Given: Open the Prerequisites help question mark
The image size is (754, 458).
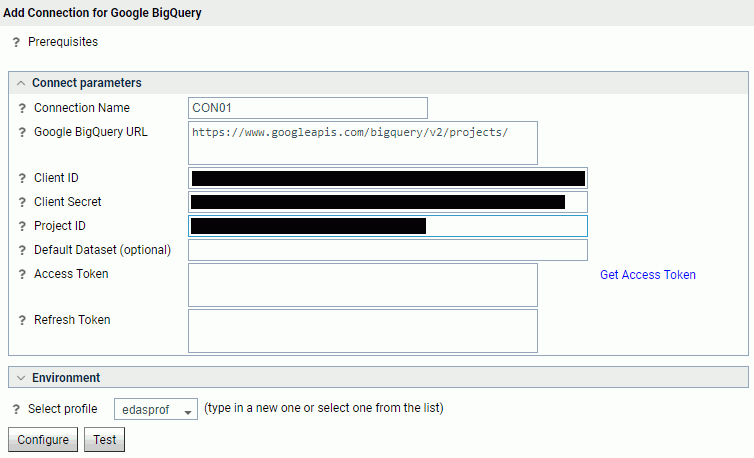Looking at the screenshot, I should (x=16, y=42).
